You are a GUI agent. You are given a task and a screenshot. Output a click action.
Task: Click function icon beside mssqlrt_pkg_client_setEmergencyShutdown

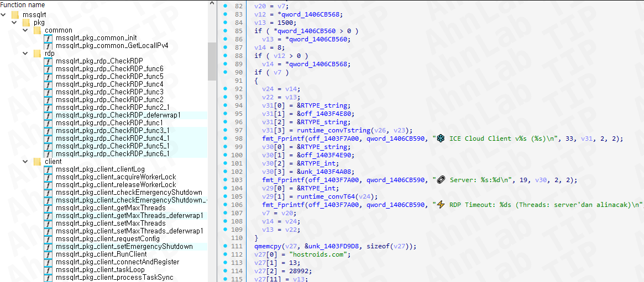pos(48,246)
